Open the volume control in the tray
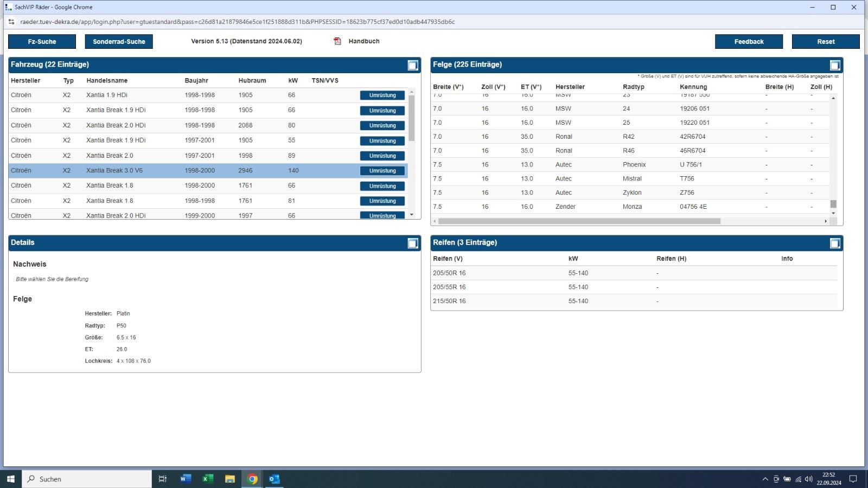Viewport: 868px width, 488px height. pos(809,479)
